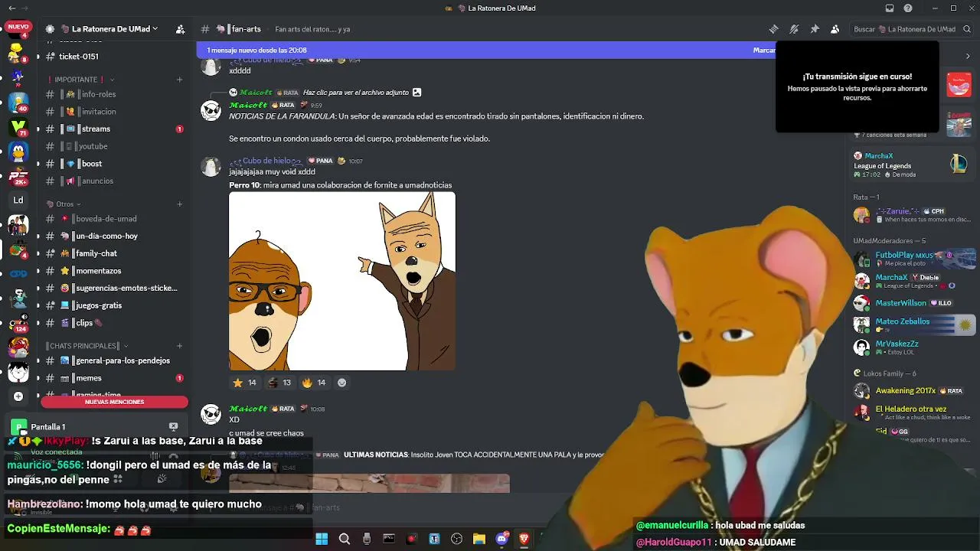Image resolution: width=980 pixels, height=551 pixels.
Task: Toggle channel notification mute bell icon
Action: tap(794, 29)
